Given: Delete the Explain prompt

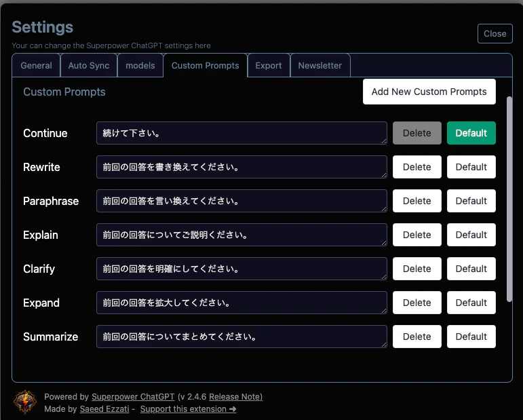Looking at the screenshot, I should point(417,235).
